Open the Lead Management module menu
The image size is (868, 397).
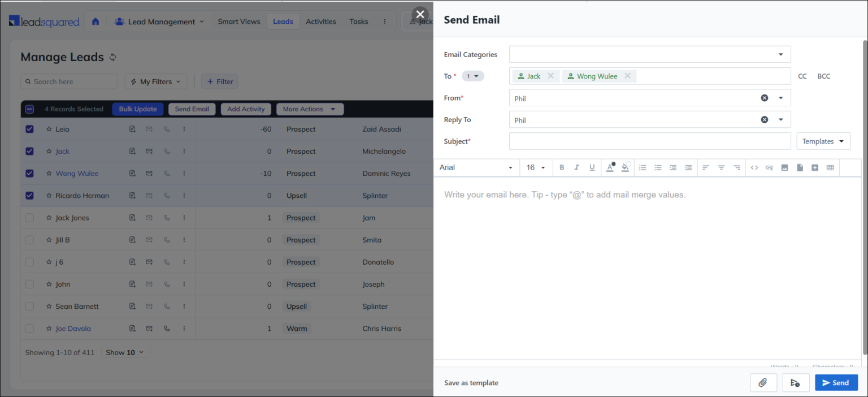point(159,21)
